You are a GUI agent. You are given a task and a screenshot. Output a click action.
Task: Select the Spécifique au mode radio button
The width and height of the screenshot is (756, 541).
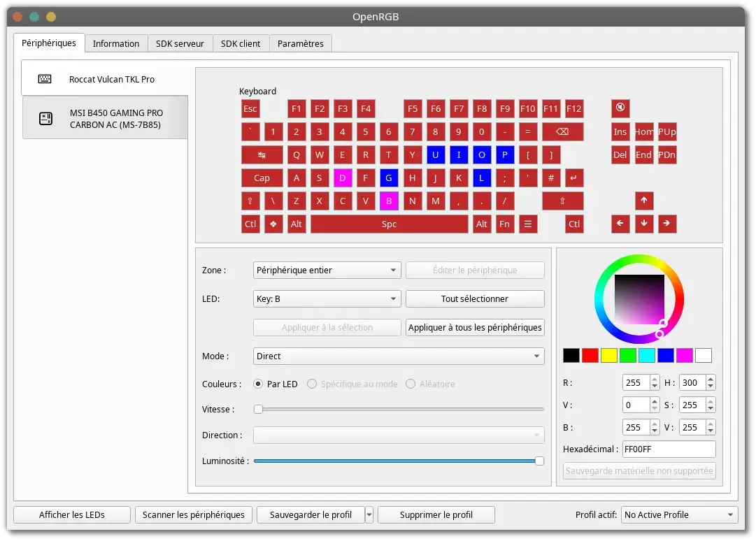(312, 384)
